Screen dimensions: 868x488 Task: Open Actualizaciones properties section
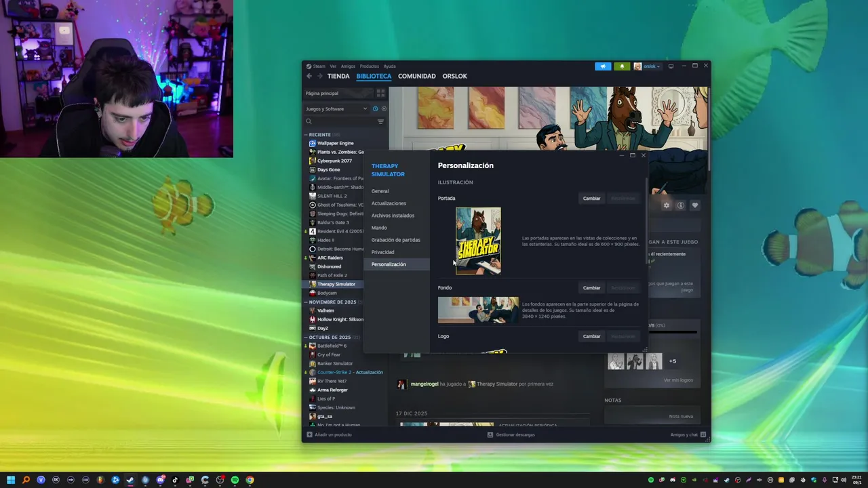397,203
